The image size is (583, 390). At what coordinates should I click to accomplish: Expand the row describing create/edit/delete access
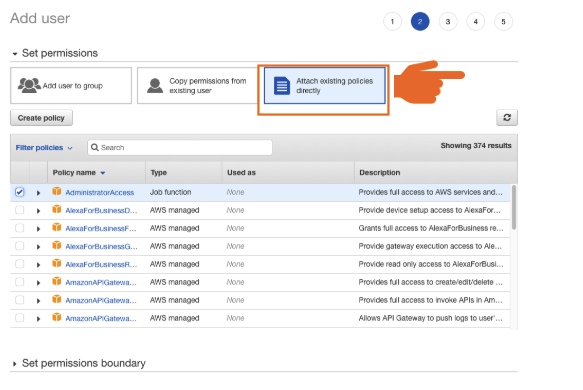pos(38,283)
